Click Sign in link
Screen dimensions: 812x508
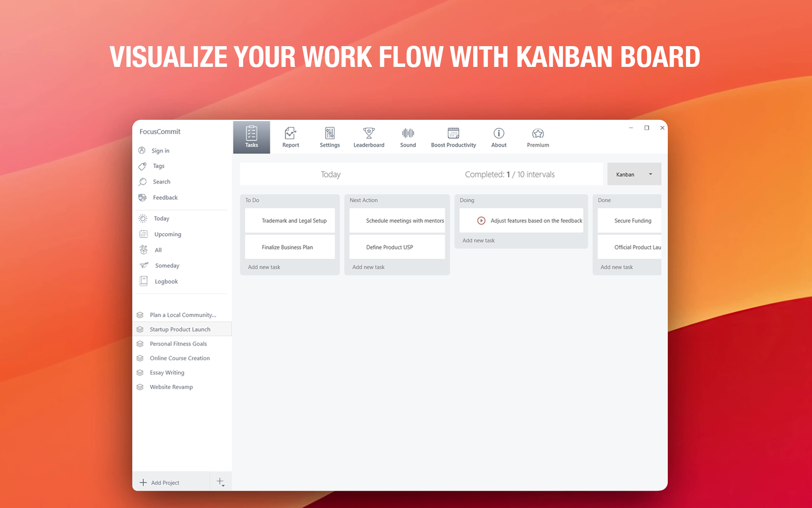[160, 151]
